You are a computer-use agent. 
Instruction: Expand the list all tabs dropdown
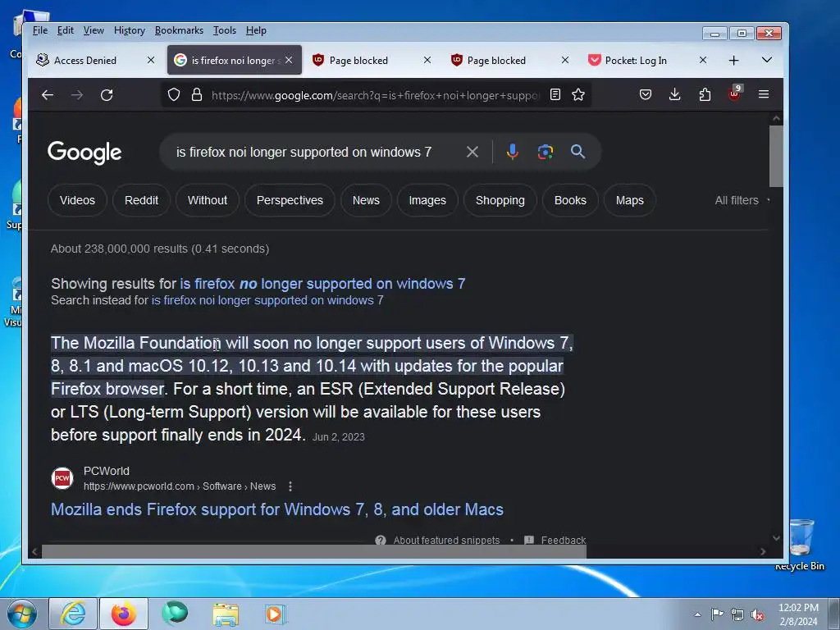pos(767,60)
